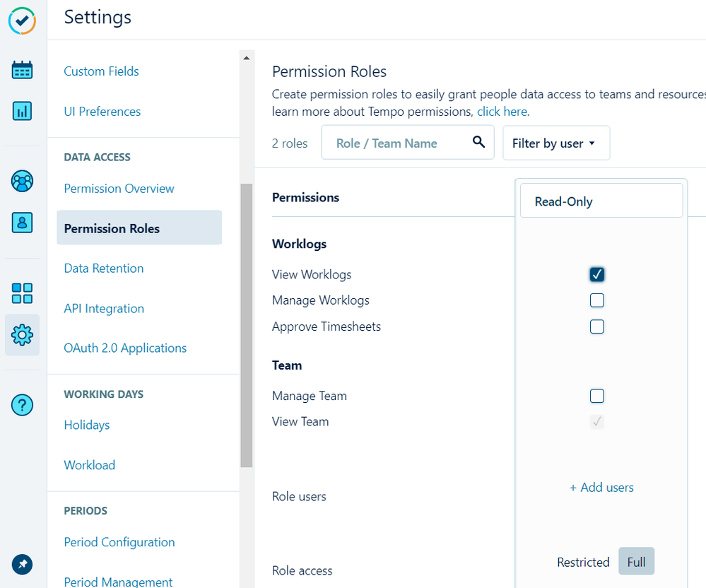Click the Tempo logo checkmark icon
Screen dimensions: 706x588
[x=22, y=21]
